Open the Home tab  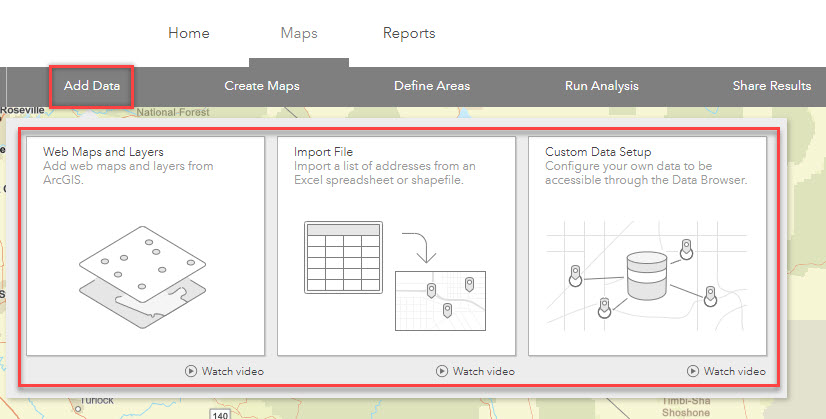pos(189,33)
